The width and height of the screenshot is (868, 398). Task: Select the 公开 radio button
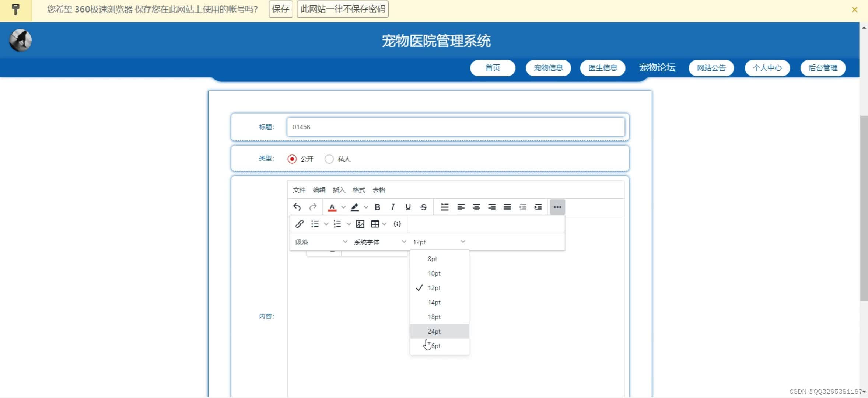click(292, 159)
